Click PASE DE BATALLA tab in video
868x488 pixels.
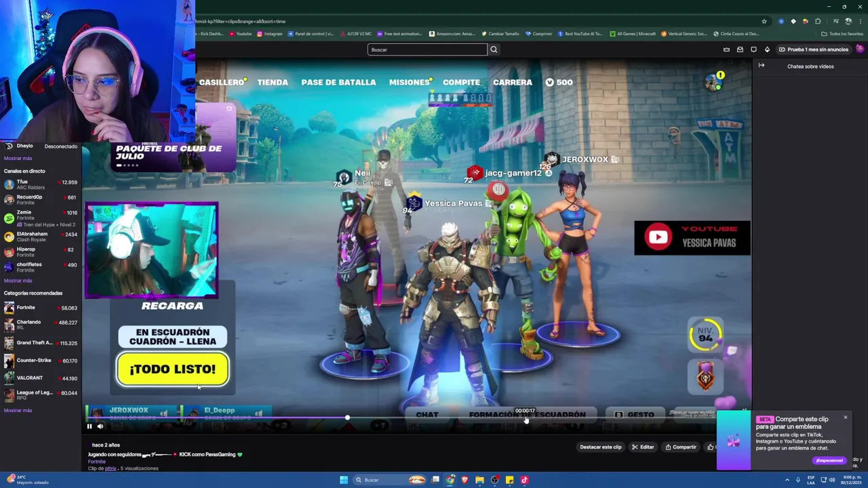tap(338, 82)
